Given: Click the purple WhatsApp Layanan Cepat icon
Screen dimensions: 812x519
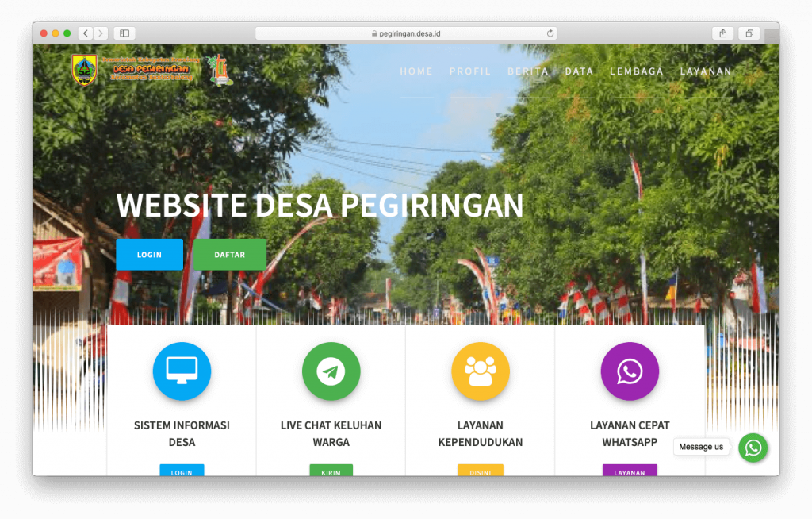Looking at the screenshot, I should pos(630,371).
